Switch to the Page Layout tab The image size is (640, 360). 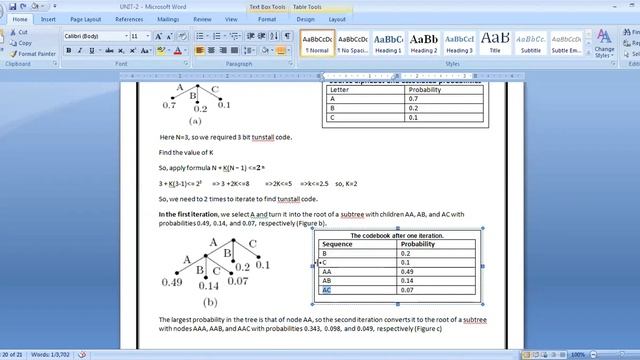pyautogui.click(x=85, y=19)
